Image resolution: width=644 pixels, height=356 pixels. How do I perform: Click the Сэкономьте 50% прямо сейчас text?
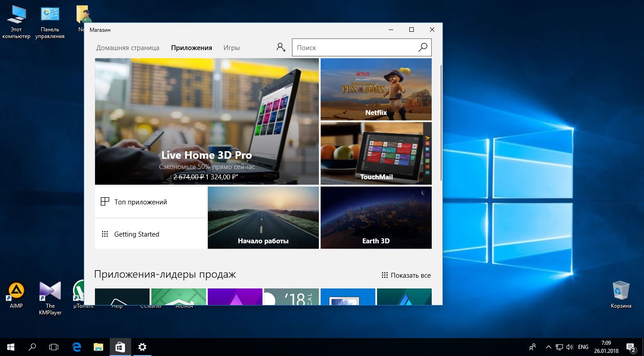[207, 167]
